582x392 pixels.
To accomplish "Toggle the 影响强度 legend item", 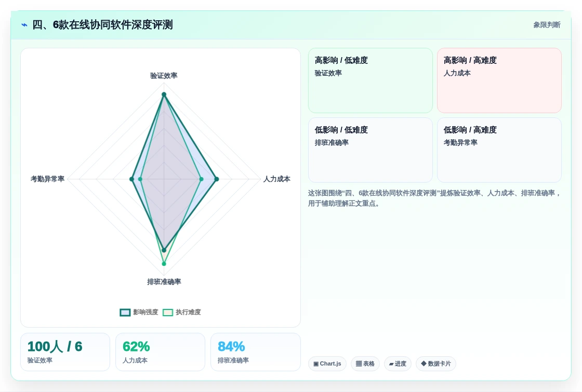I will click(x=139, y=312).
